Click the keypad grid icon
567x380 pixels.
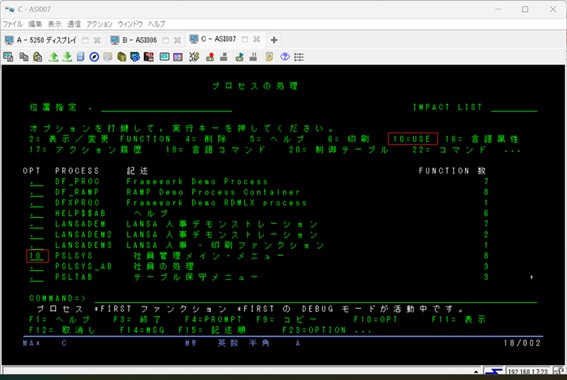[299, 57]
